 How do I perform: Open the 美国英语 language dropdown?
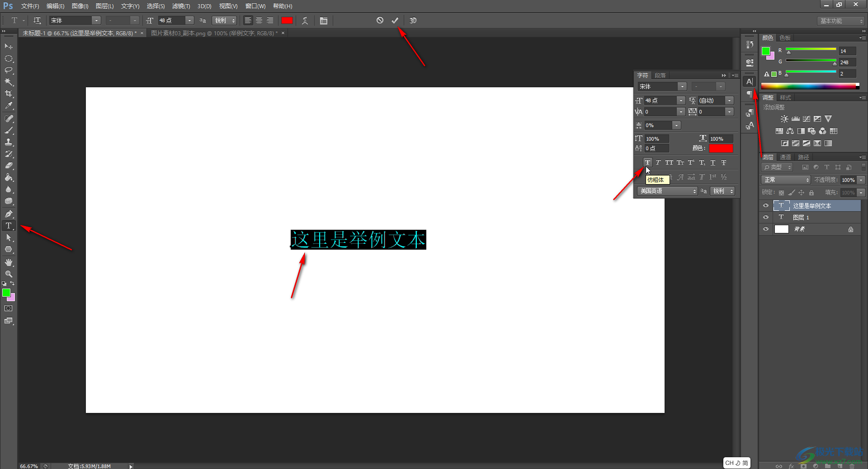point(667,191)
